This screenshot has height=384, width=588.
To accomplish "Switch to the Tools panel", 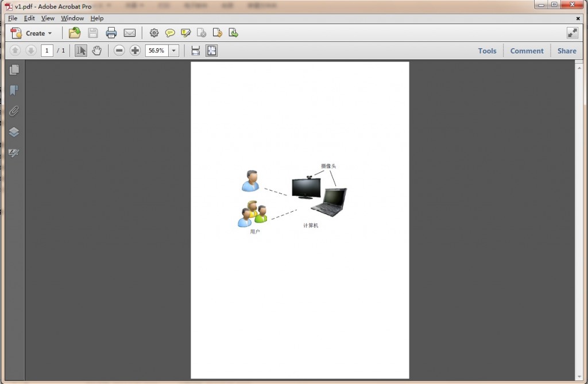I will [x=487, y=51].
